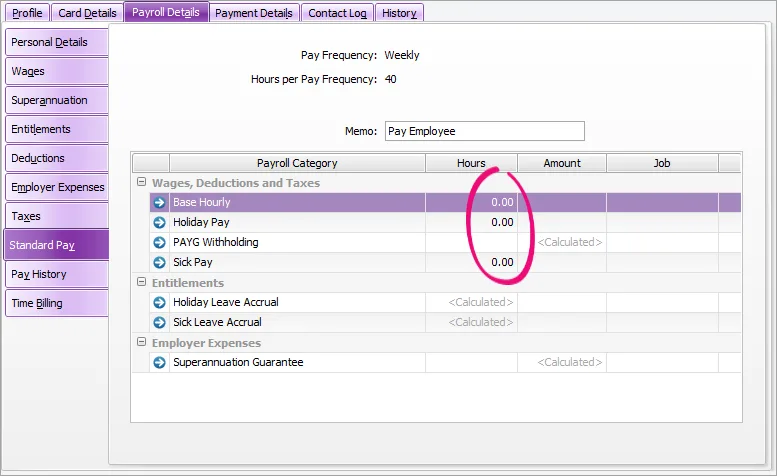This screenshot has width=777, height=476.
Task: Click Base Hourly hours cell 0.00
Action: click(x=471, y=202)
